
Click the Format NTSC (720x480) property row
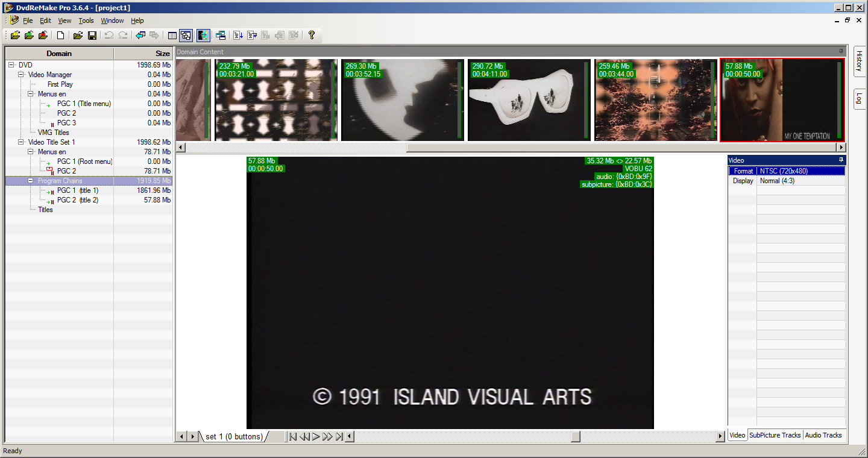click(787, 171)
